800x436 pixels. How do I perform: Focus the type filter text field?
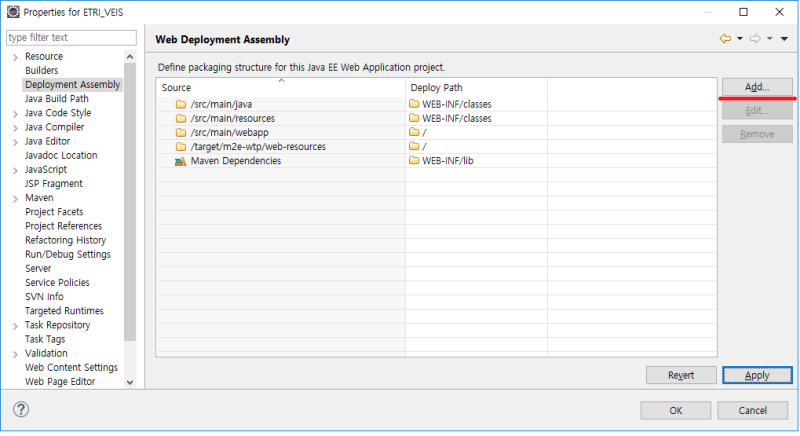[71, 37]
